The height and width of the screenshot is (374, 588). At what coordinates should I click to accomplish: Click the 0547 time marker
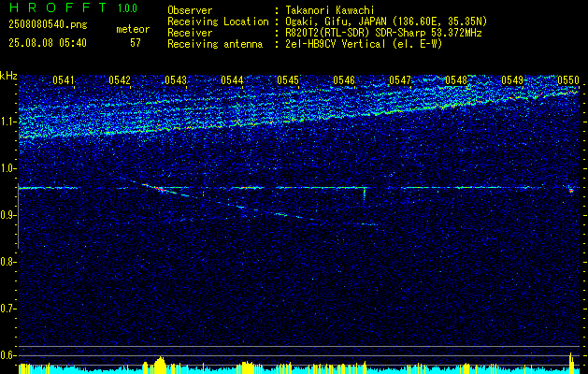click(400, 79)
